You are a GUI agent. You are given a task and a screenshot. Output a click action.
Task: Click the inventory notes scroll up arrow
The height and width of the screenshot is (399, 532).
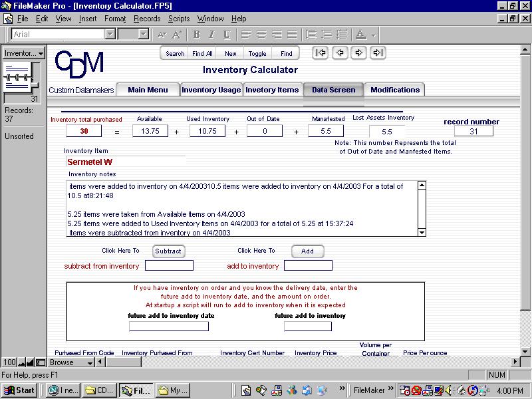422,186
